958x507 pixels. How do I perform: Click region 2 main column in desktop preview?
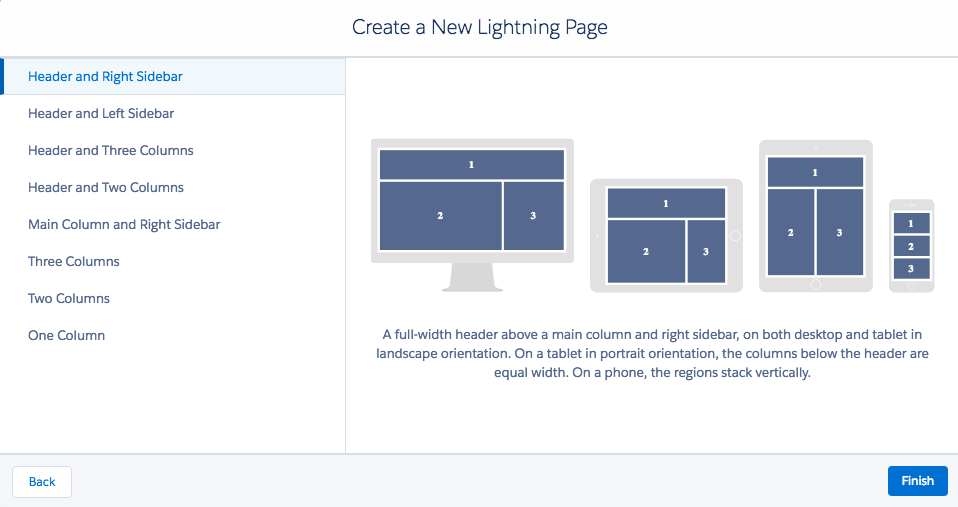coord(441,216)
